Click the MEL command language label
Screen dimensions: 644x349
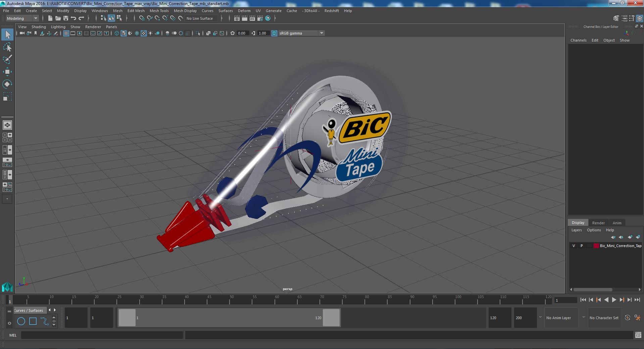pyautogui.click(x=13, y=335)
